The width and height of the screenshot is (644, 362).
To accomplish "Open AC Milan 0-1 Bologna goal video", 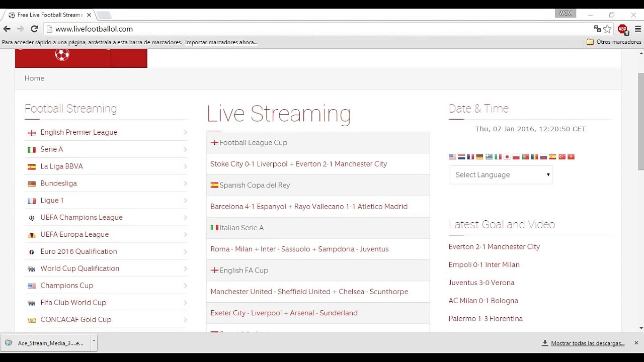I will coord(484,301).
